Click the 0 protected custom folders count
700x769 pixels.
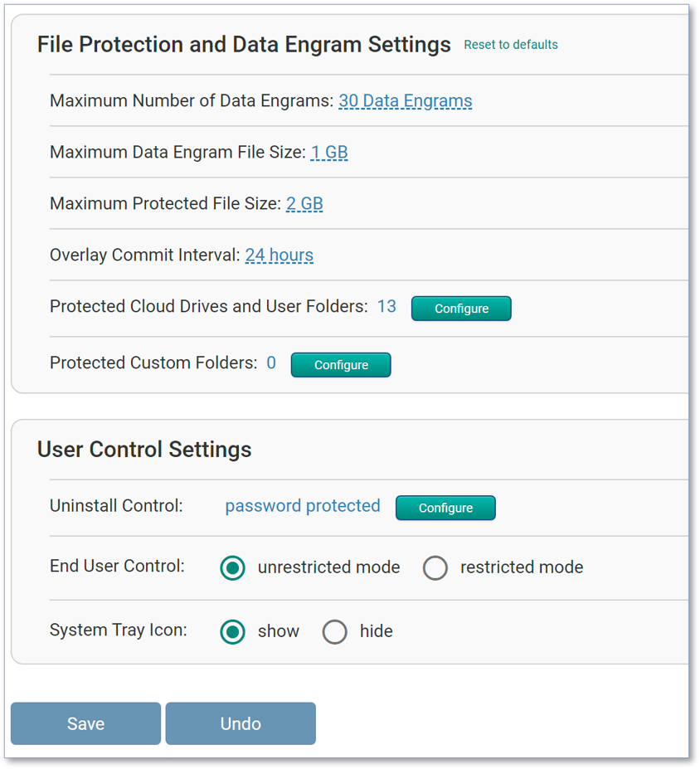point(271,363)
